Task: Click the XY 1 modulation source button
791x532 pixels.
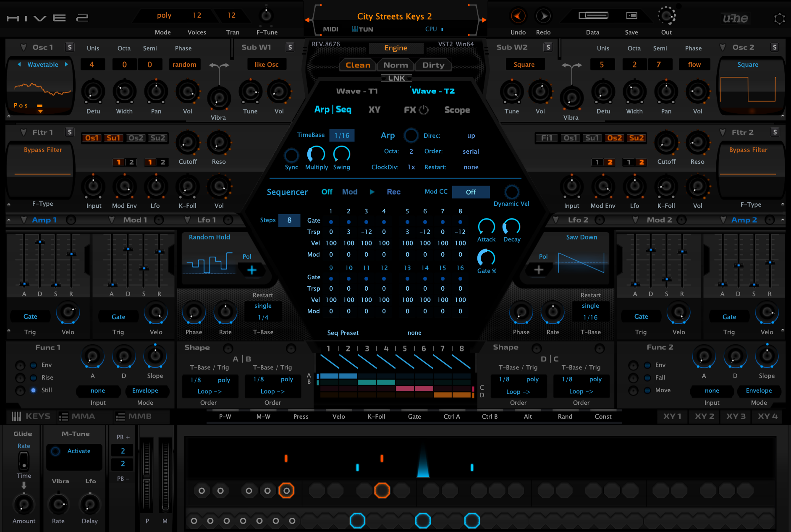Action: coord(672,417)
